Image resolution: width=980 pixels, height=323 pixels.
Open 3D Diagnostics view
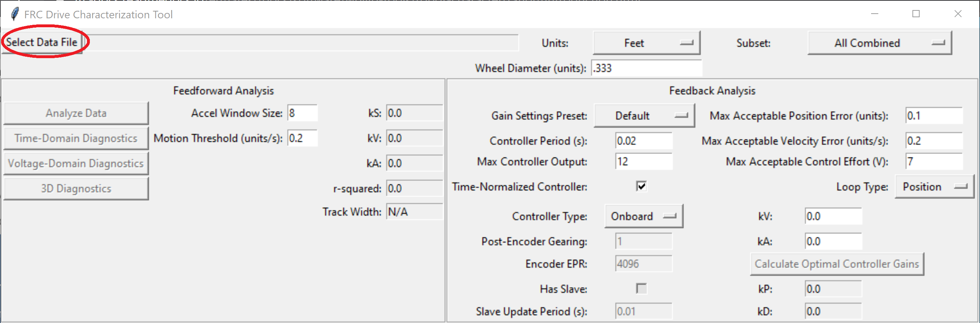[x=76, y=188]
